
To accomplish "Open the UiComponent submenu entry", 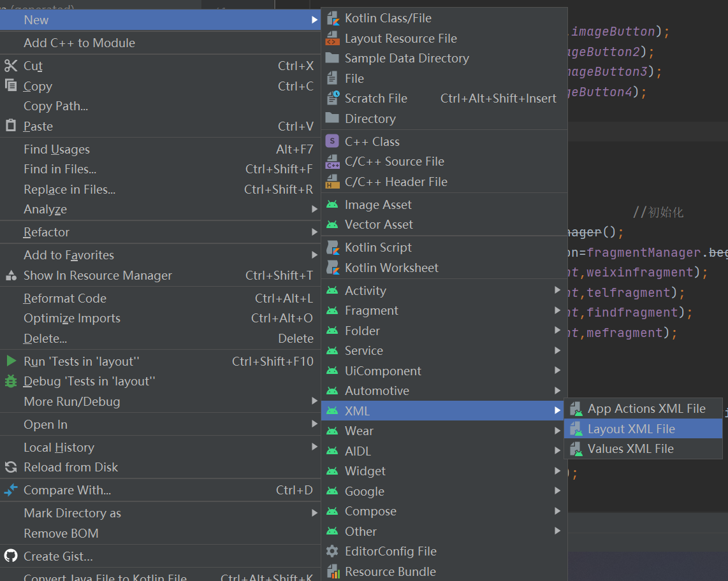I will (444, 371).
